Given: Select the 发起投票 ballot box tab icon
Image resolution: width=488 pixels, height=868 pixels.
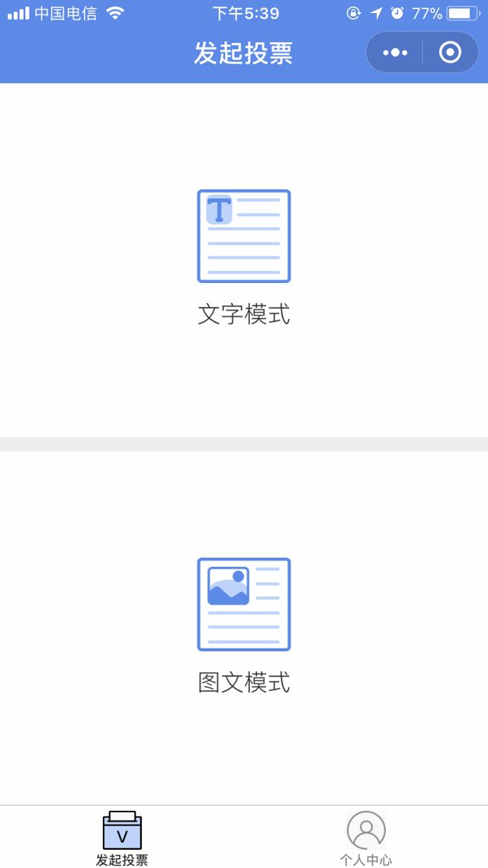Looking at the screenshot, I should click(x=122, y=831).
